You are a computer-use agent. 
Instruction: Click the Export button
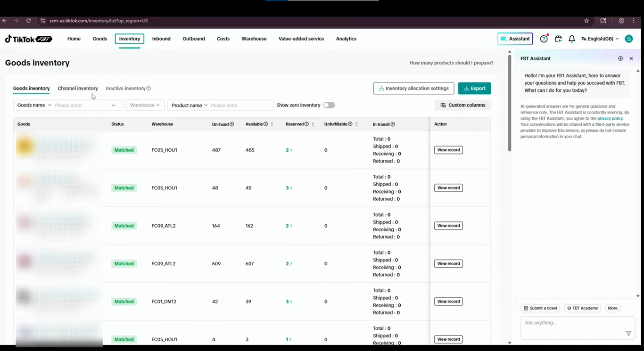point(474,88)
